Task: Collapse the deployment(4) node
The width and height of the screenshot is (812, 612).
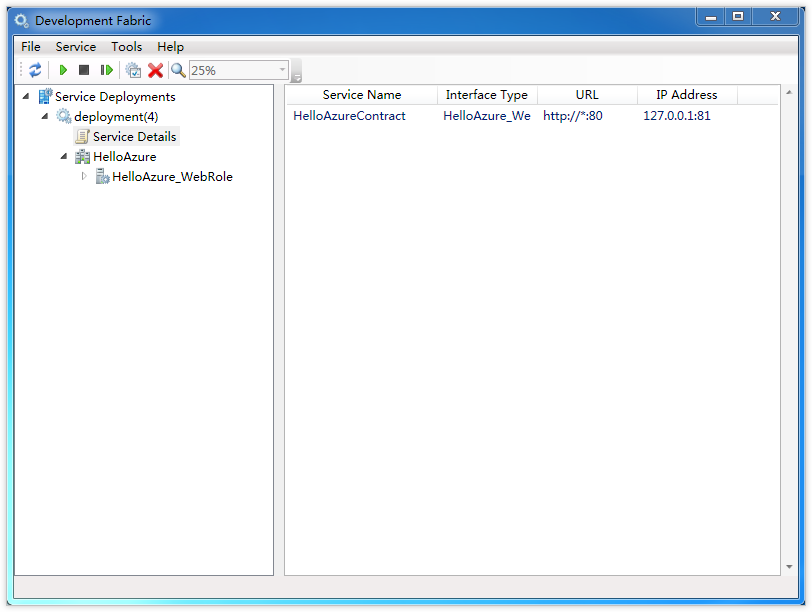Action: pos(45,116)
